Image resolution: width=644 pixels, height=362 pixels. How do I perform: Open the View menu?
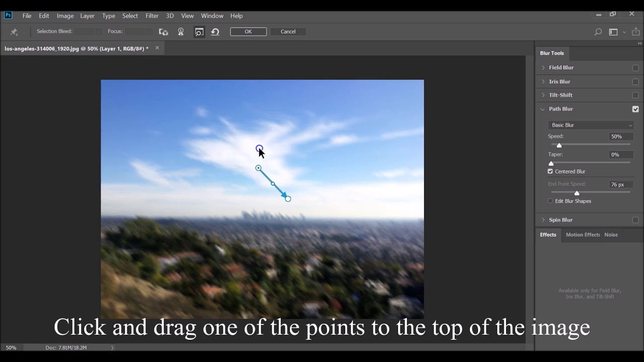[x=187, y=16]
